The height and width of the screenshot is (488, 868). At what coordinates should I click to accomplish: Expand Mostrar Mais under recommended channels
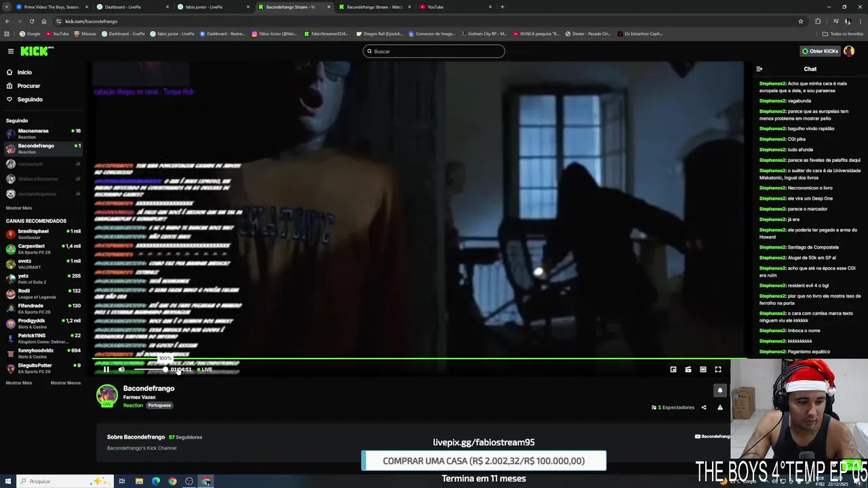[19, 383]
